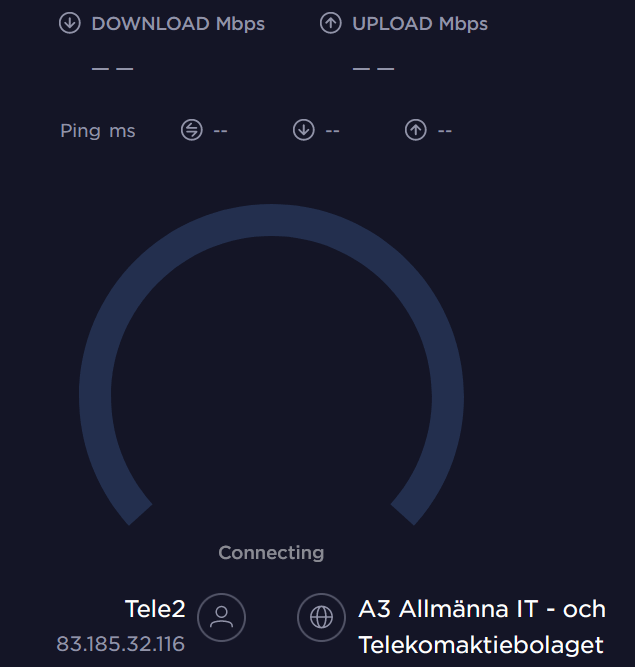
Task: Click the download arrow icon
Action: (69, 23)
